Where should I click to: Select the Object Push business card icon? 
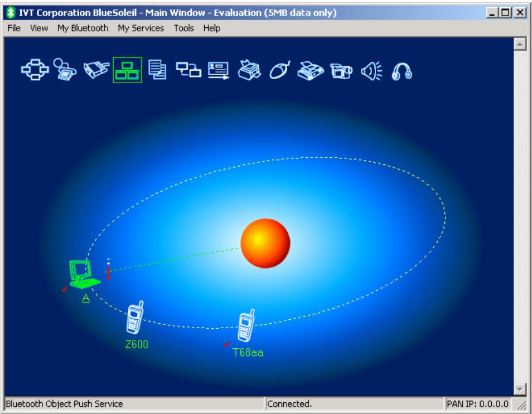coord(218,71)
